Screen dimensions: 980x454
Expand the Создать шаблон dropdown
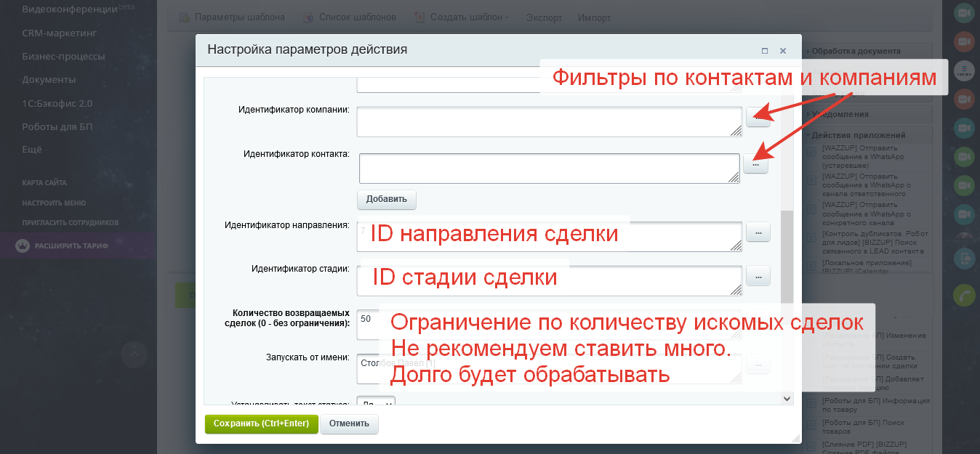(469, 17)
